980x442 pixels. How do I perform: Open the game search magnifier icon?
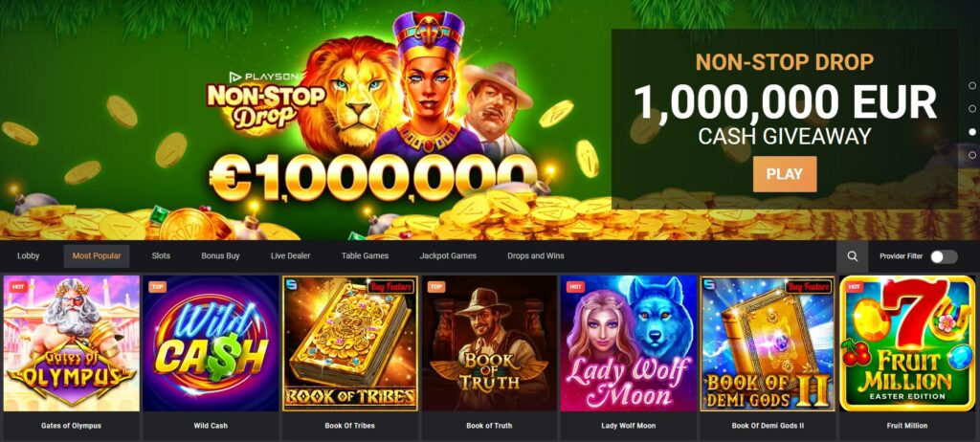click(853, 256)
